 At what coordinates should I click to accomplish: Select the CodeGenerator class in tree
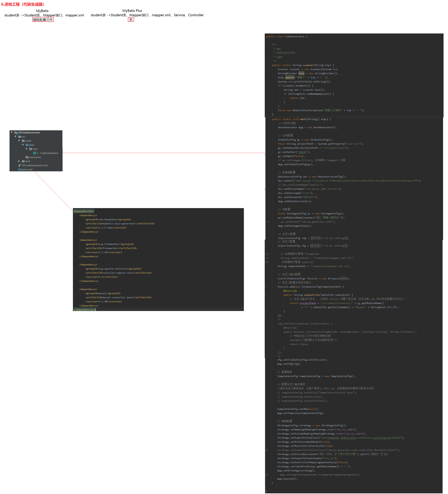(49, 153)
